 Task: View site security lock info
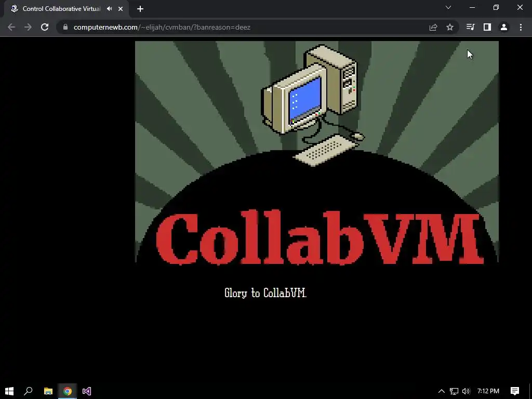coord(65,27)
